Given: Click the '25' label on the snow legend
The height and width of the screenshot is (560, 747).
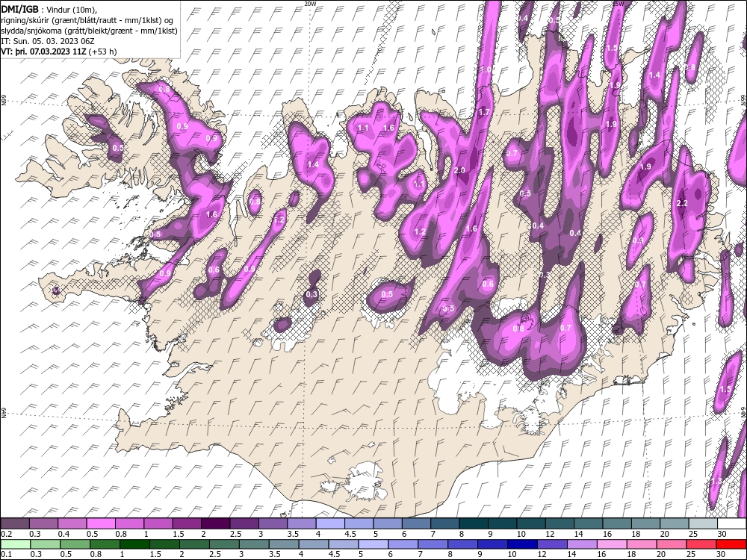Looking at the screenshot, I should click(693, 533).
